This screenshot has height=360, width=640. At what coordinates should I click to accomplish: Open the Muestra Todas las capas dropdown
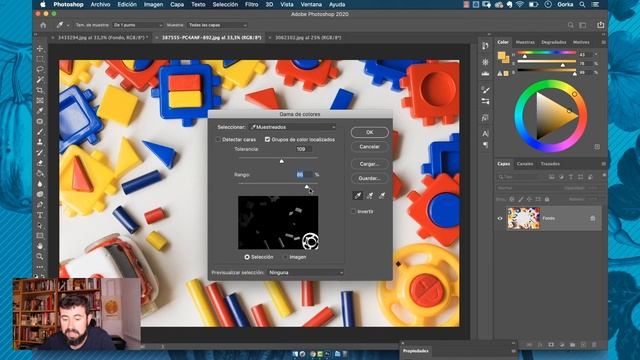[x=218, y=25]
